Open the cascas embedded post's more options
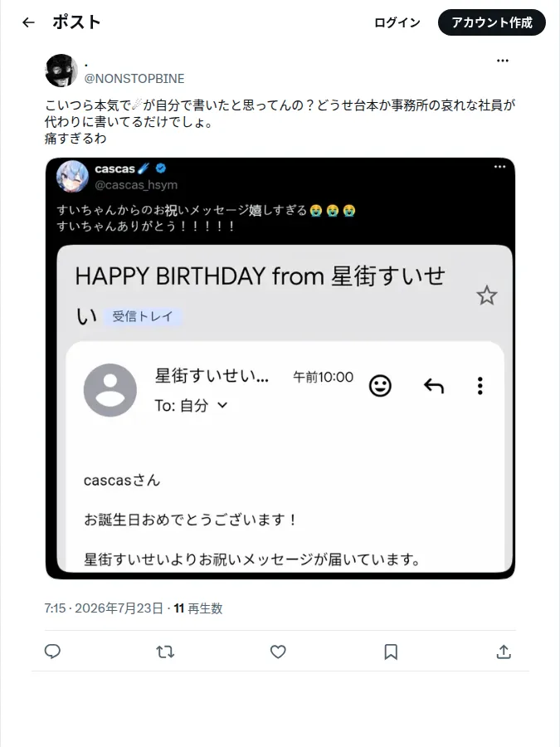Viewport: 560px width, 747px height. (499, 167)
